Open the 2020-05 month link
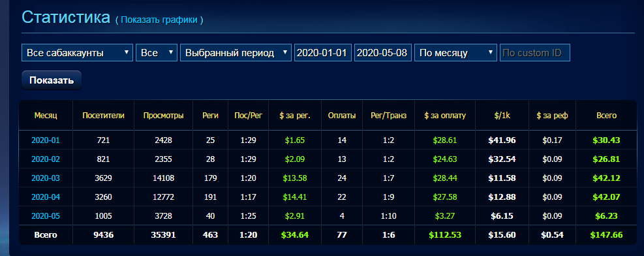 [x=46, y=216]
